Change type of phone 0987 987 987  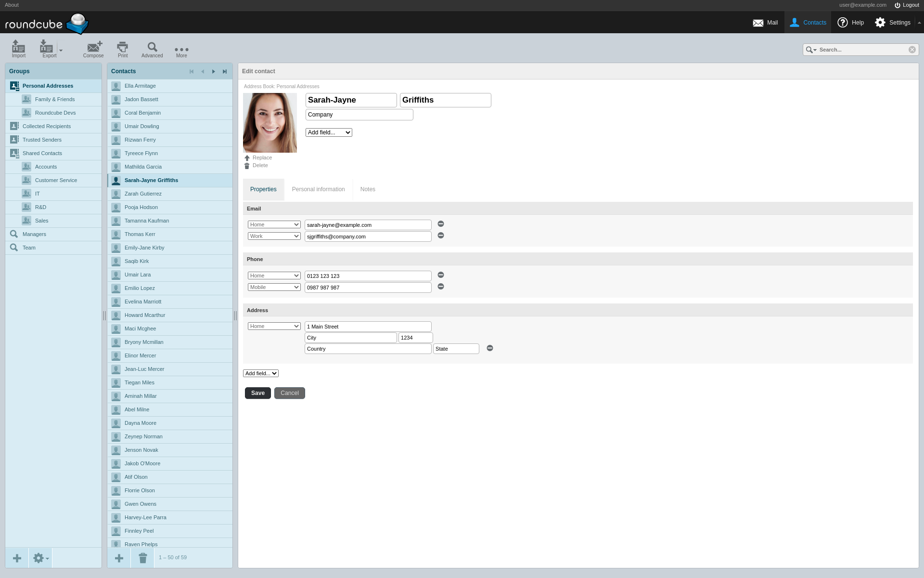coord(274,287)
